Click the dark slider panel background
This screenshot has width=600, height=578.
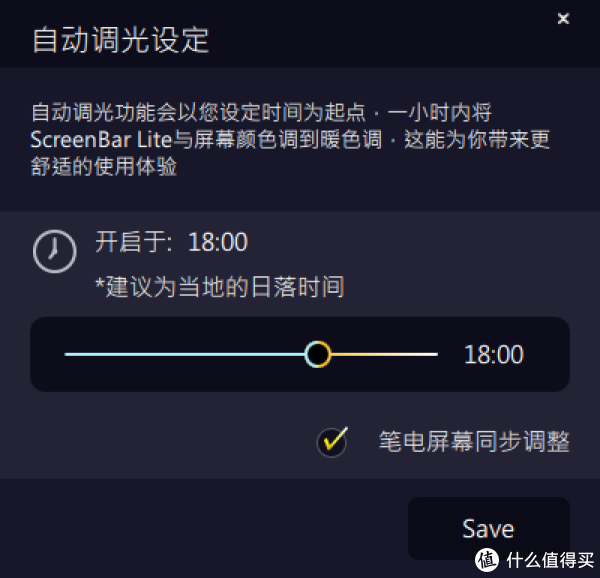(x=300, y=379)
